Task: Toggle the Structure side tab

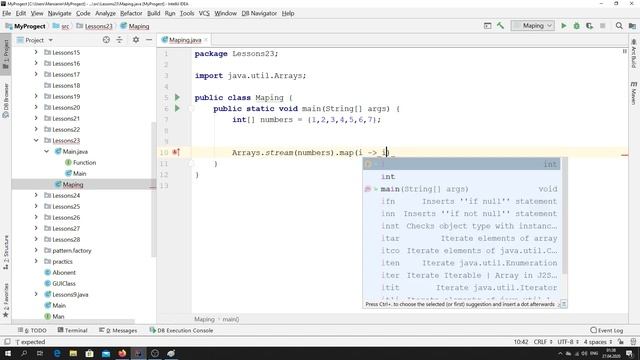Action: click(x=6, y=252)
